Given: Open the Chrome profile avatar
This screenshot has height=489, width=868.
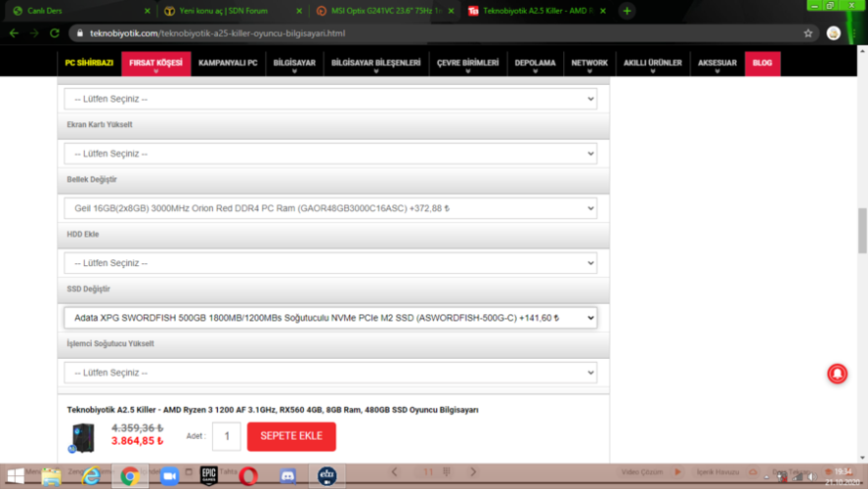Looking at the screenshot, I should [834, 33].
